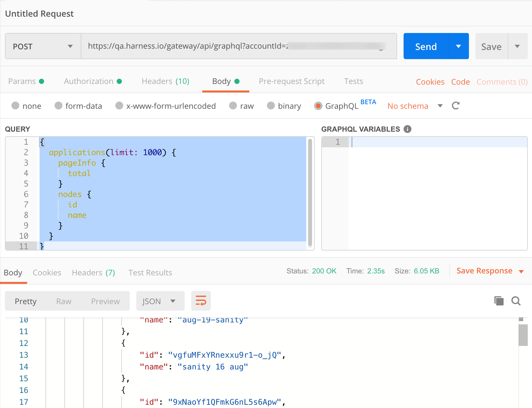The width and height of the screenshot is (532, 408).
Task: Open search in response body
Action: [x=516, y=301]
